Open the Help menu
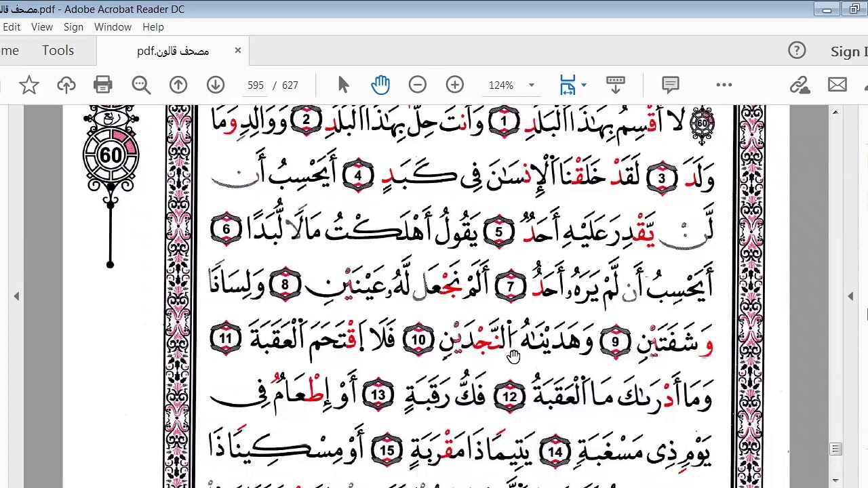868x488 pixels. tap(153, 27)
